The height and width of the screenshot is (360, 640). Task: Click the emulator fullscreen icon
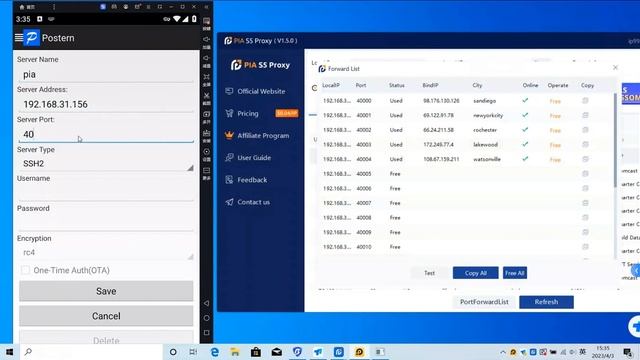pyautogui.click(x=207, y=77)
